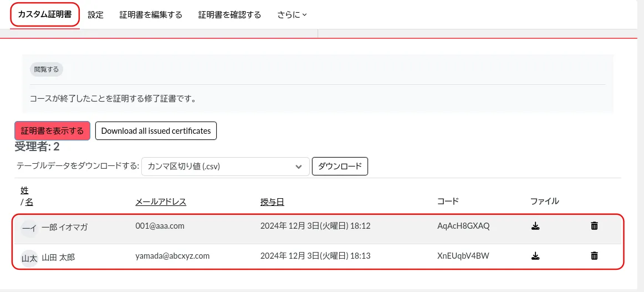Click the avatar icon for 山田 太郎
The image size is (644, 292).
point(29,257)
